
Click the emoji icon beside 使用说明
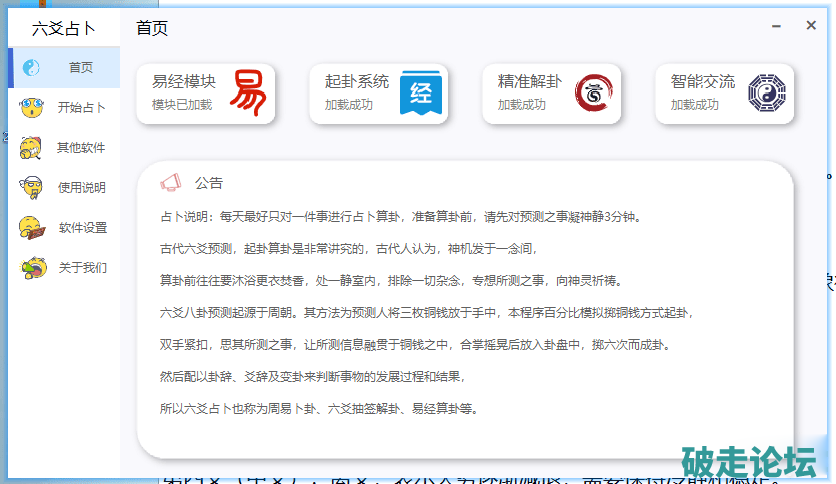tap(32, 188)
